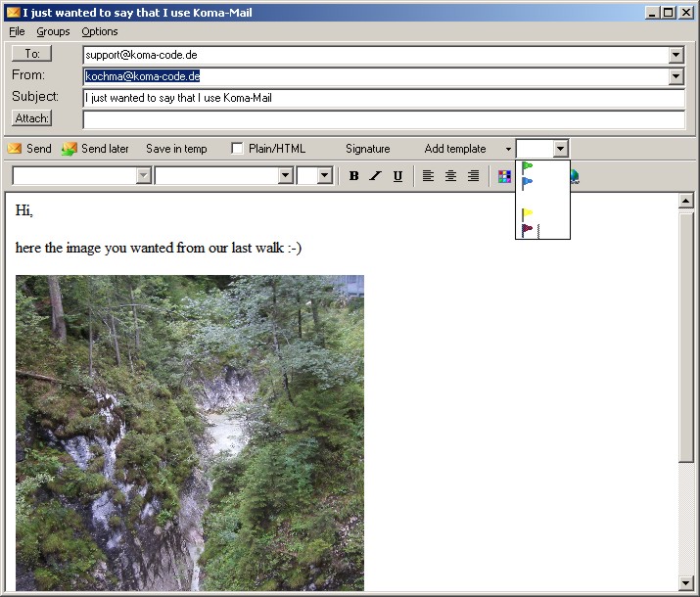700x597 pixels.
Task: Select the blue flag priority
Action: point(527,183)
